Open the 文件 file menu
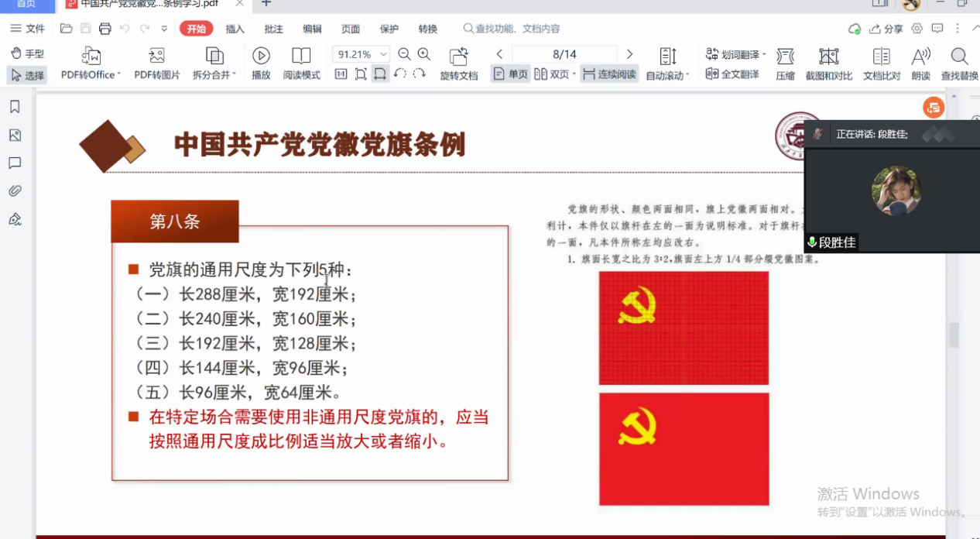 pyautogui.click(x=28, y=29)
